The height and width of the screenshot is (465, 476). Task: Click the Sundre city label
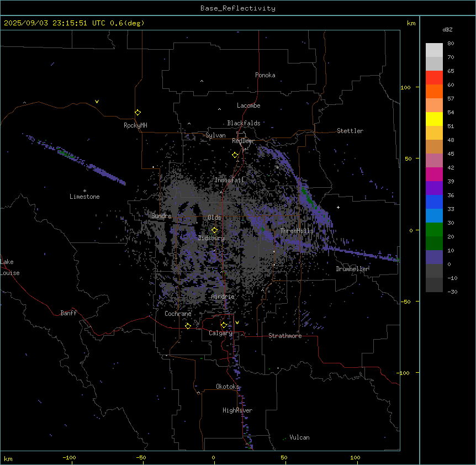click(161, 216)
